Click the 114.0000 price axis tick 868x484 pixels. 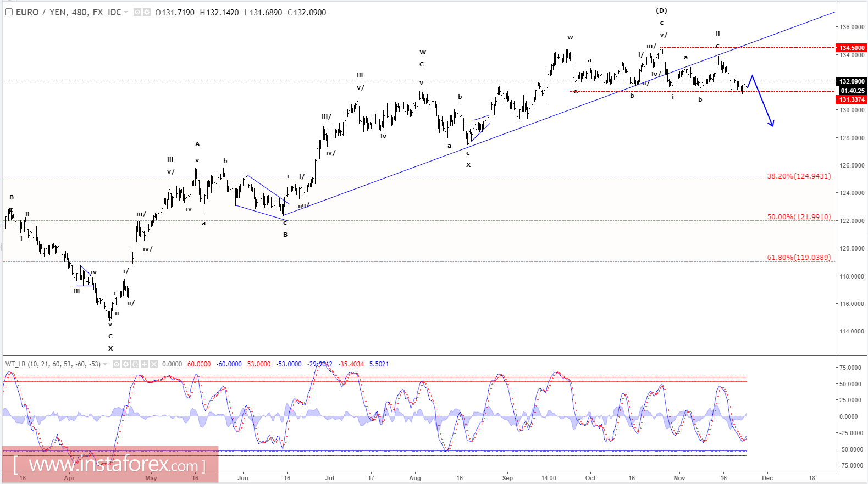pos(852,331)
